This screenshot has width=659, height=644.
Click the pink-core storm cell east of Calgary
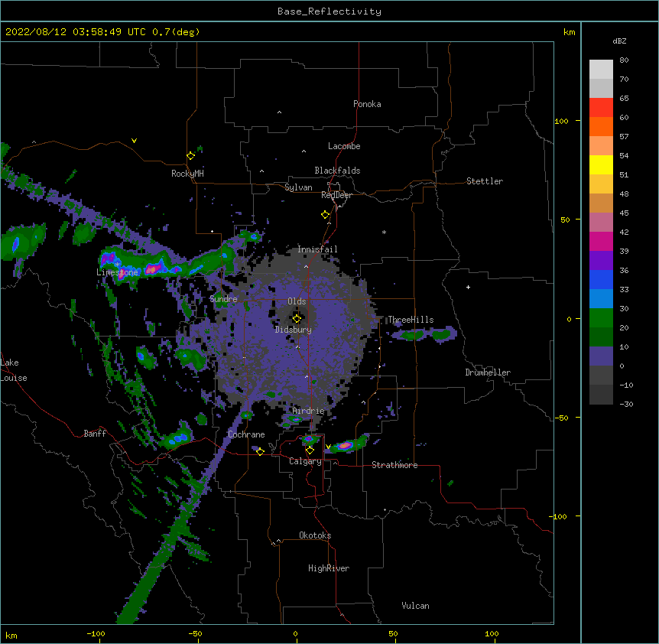point(346,446)
